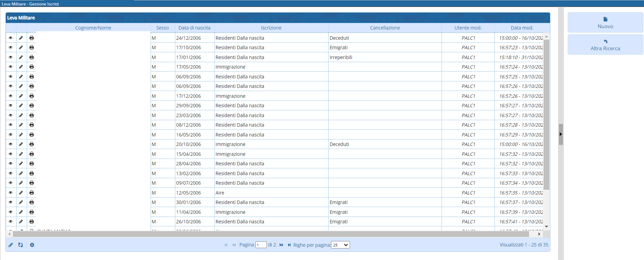The image size is (644, 260).
Task: Click the vertical scrollbar down arrow
Action: [x=546, y=226]
